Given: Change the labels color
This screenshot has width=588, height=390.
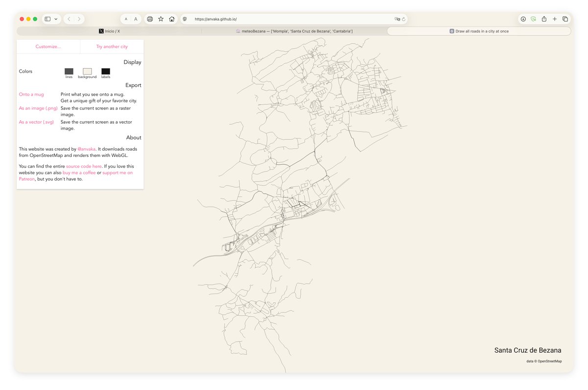Looking at the screenshot, I should 105,71.
